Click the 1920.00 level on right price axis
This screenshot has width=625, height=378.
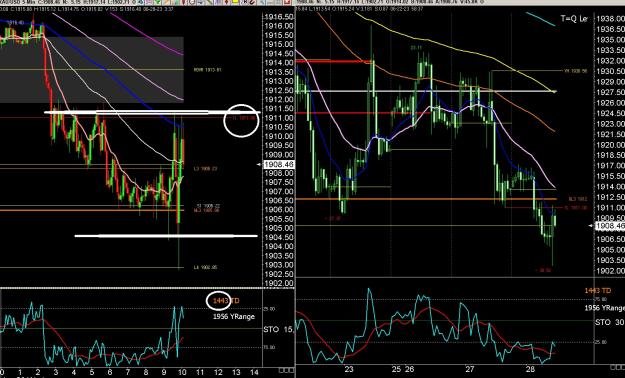click(610, 145)
